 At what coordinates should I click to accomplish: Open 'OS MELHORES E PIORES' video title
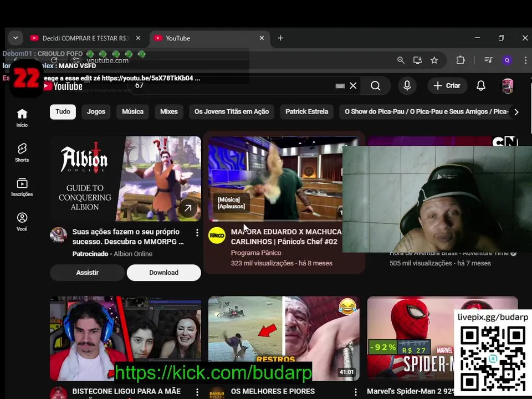(x=273, y=391)
